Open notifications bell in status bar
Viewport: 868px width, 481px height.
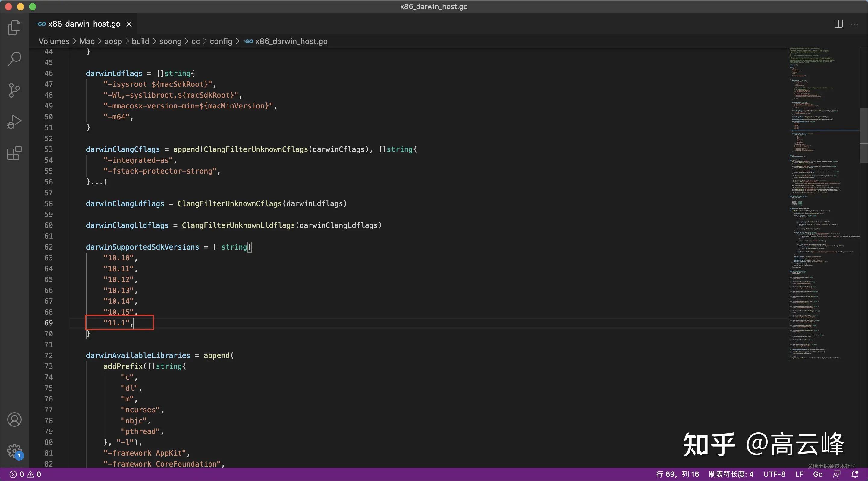pyautogui.click(x=855, y=474)
